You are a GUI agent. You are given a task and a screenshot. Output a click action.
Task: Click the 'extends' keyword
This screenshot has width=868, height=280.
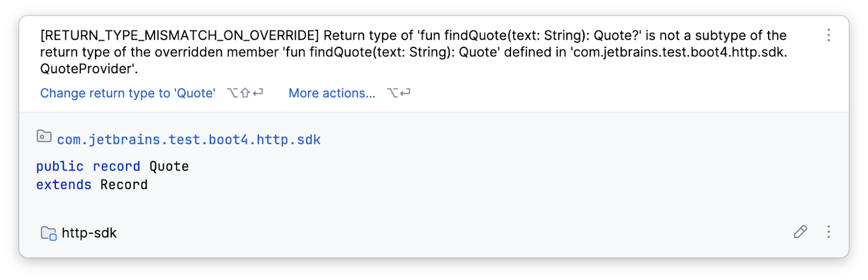tap(63, 185)
